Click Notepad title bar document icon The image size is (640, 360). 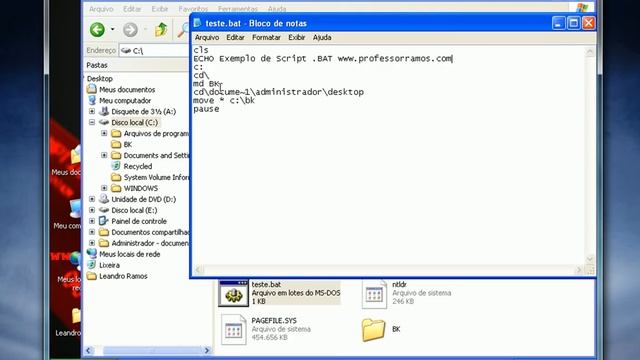pos(198,23)
